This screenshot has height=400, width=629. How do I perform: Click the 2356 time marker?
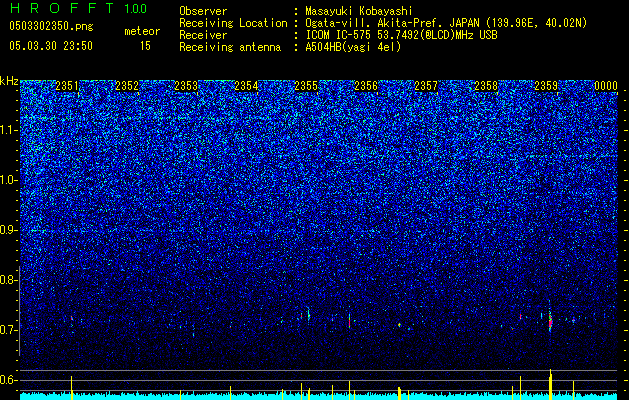[x=366, y=86]
